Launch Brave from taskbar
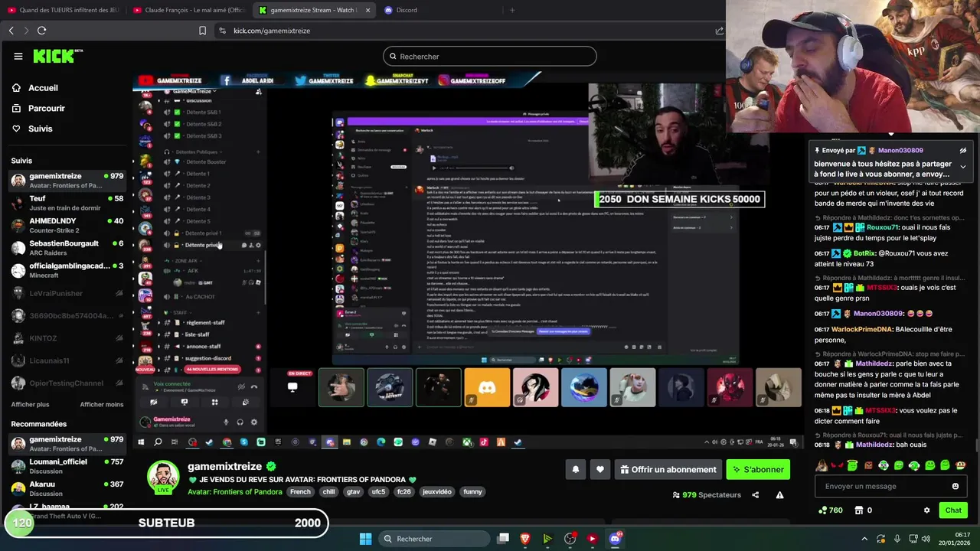This screenshot has height=551, width=980. click(x=525, y=539)
